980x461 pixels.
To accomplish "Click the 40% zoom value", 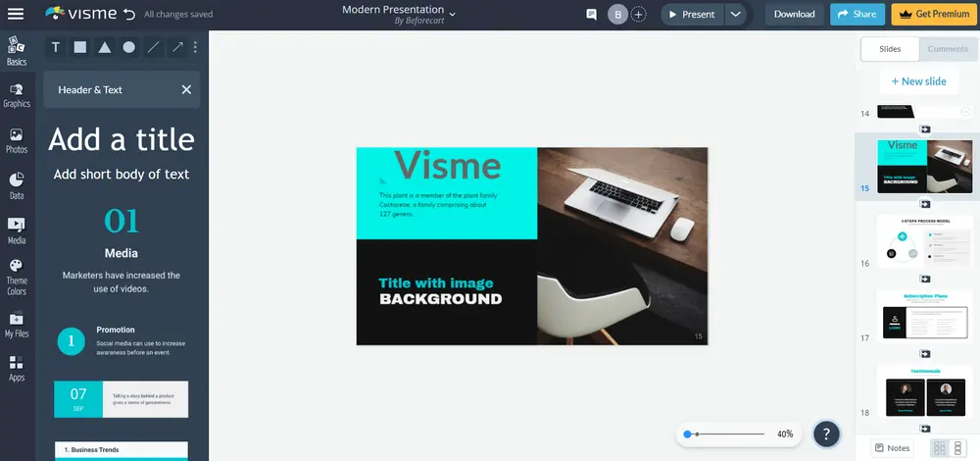I will pyautogui.click(x=785, y=435).
